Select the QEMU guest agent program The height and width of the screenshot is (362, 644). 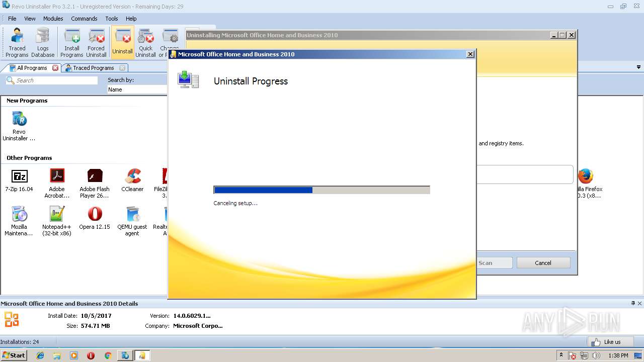coord(132,221)
